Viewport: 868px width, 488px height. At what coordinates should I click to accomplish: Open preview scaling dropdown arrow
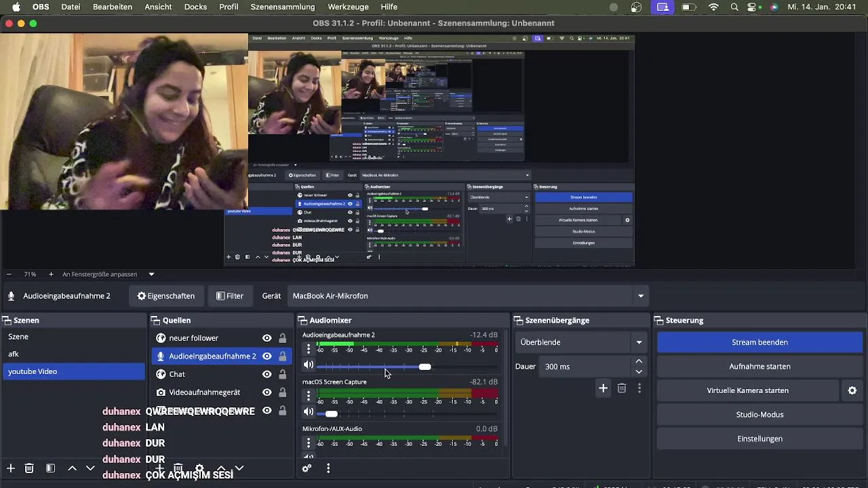pos(151,274)
